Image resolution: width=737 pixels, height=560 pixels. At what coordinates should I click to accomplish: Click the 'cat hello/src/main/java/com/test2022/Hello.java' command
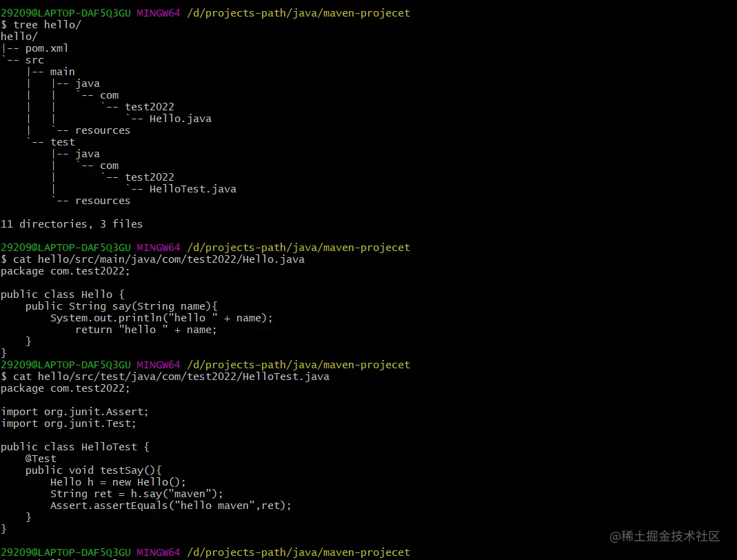159,259
